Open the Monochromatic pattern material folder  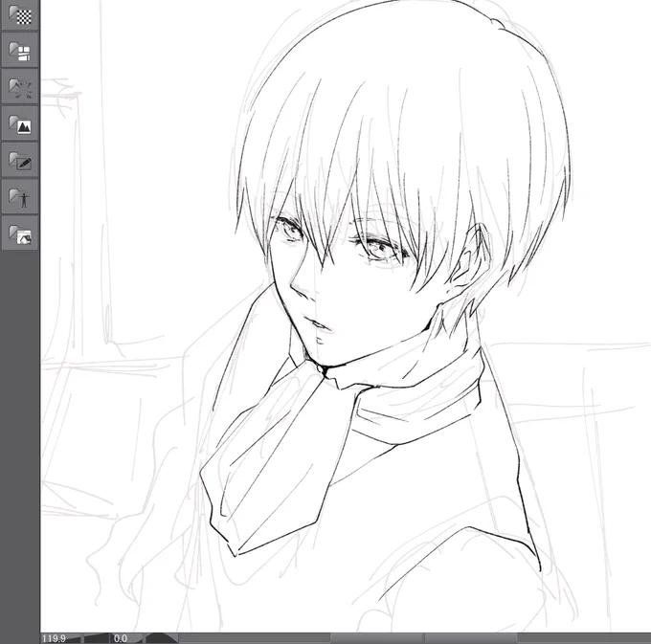pos(20,15)
